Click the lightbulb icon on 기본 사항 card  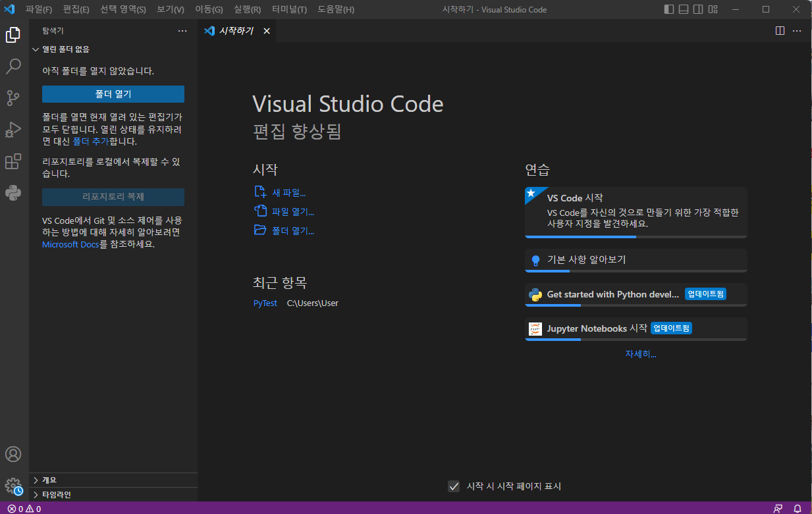pyautogui.click(x=535, y=260)
